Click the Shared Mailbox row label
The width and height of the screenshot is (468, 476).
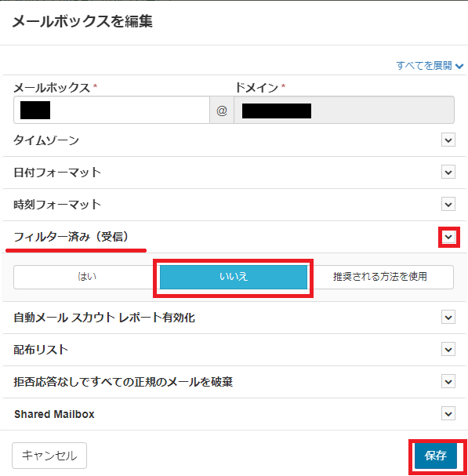54,414
